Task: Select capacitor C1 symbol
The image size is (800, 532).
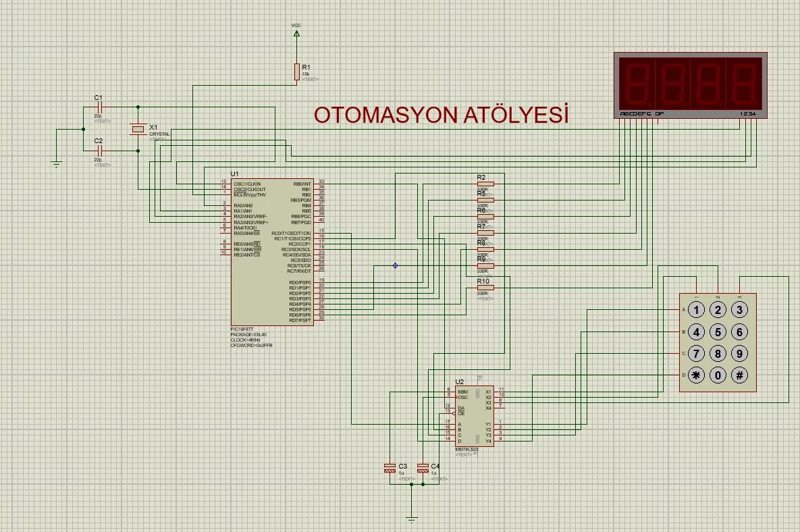Action: click(99, 107)
